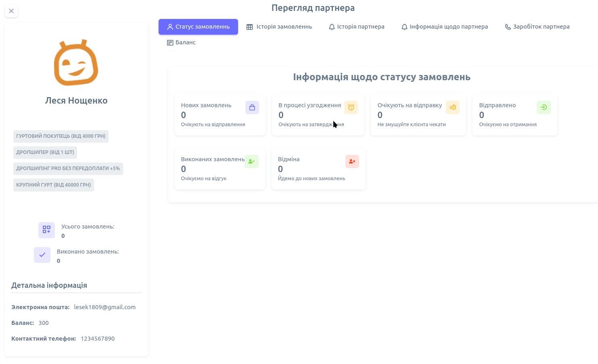Click the Дропшипер (від 1 шт) tag

(45, 152)
